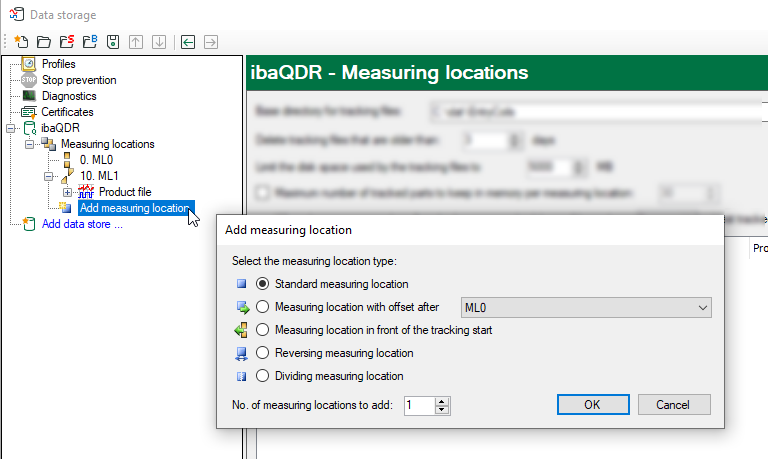
Task: Toggle the maximum tracked parts checkbox
Action: click(x=263, y=193)
